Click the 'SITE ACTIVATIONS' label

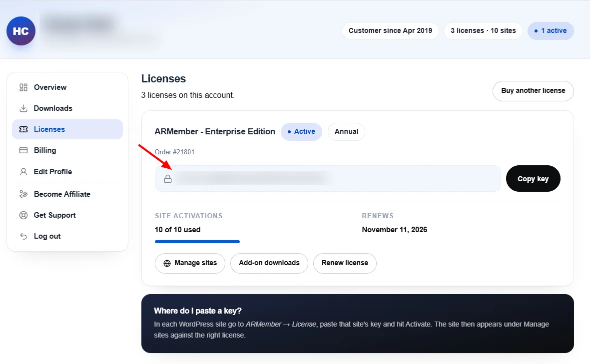[188, 216]
